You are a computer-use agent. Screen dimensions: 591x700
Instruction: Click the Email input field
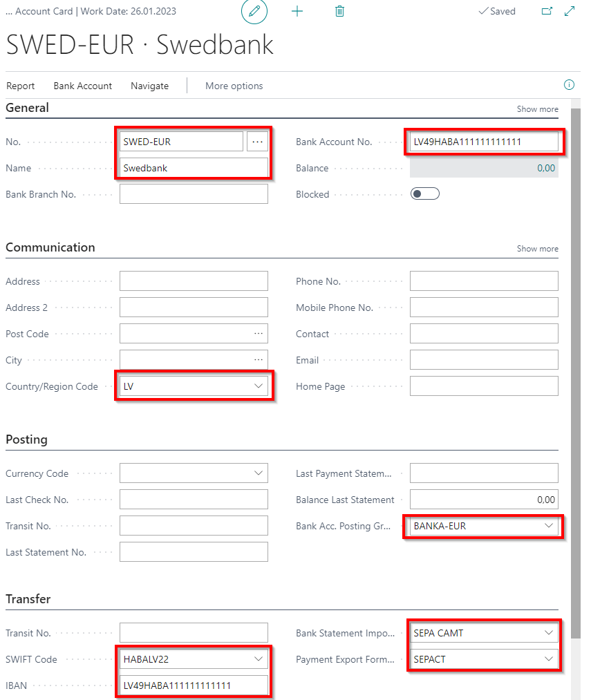(485, 360)
